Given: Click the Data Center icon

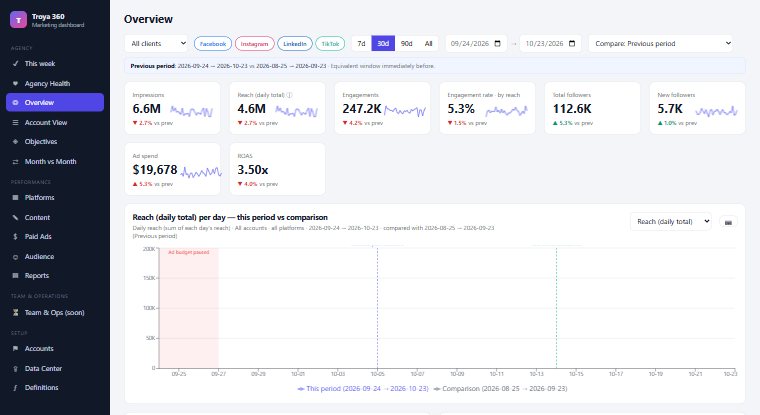Looking at the screenshot, I should pos(16,369).
